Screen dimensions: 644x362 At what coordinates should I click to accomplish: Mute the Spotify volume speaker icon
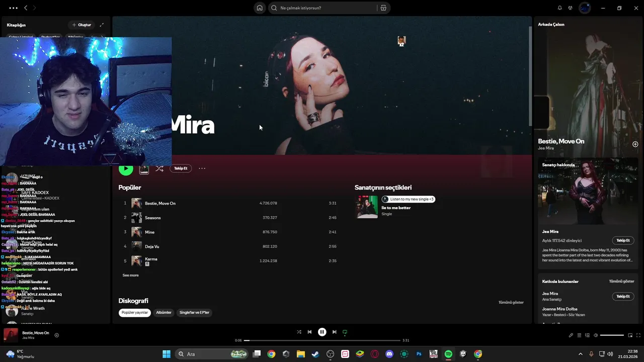click(596, 335)
